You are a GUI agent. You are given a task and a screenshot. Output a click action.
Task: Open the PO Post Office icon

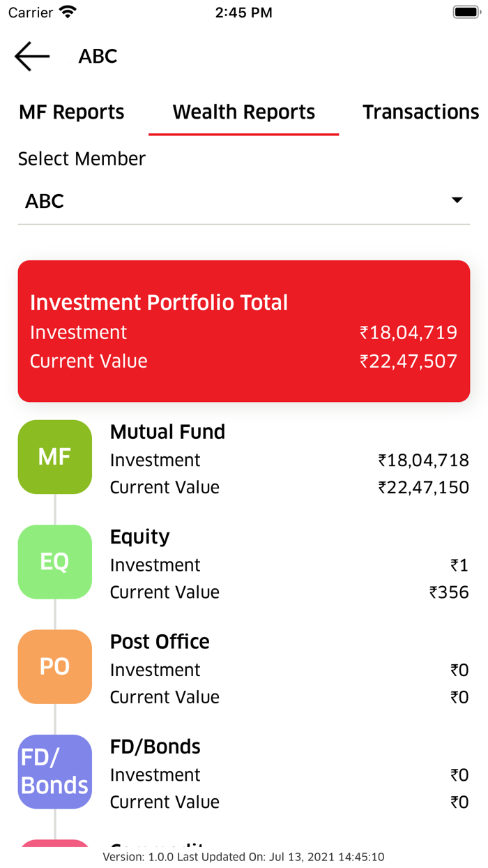(x=54, y=667)
